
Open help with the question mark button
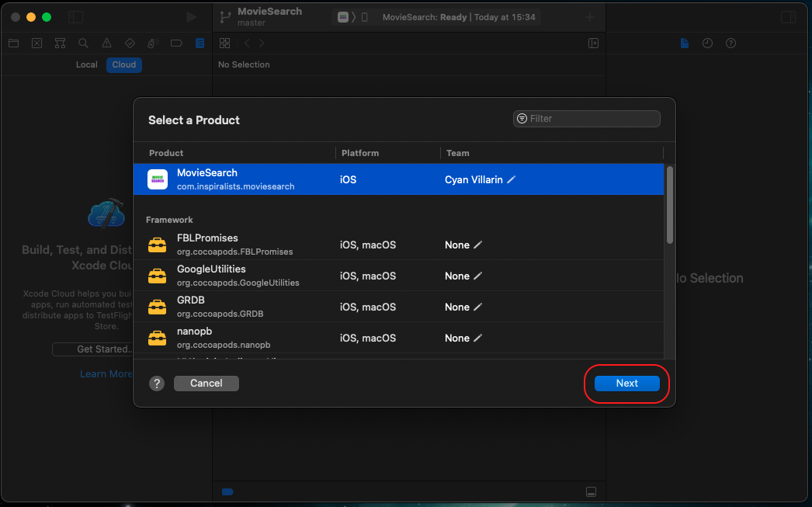(156, 384)
